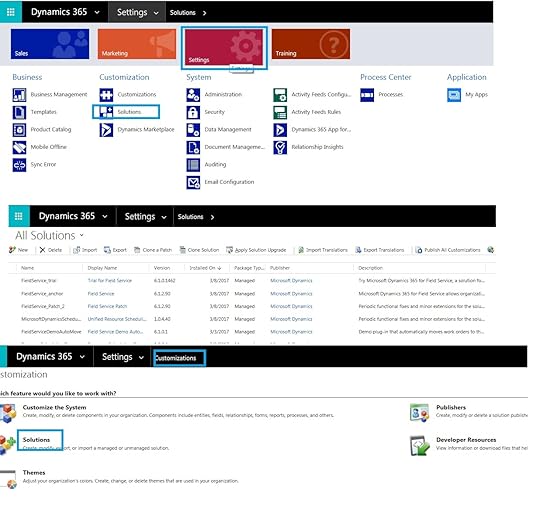
Task: Open the Solutions link on the Customization page
Action: (36, 439)
